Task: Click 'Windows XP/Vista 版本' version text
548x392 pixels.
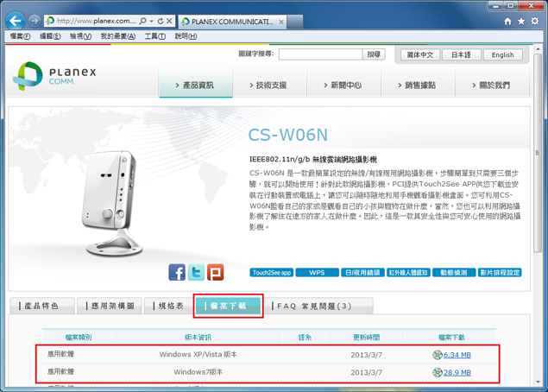Action: [198, 354]
